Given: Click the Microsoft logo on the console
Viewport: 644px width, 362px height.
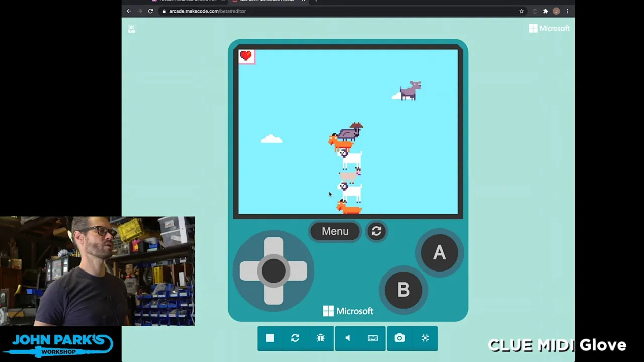Looking at the screenshot, I should click(x=348, y=311).
